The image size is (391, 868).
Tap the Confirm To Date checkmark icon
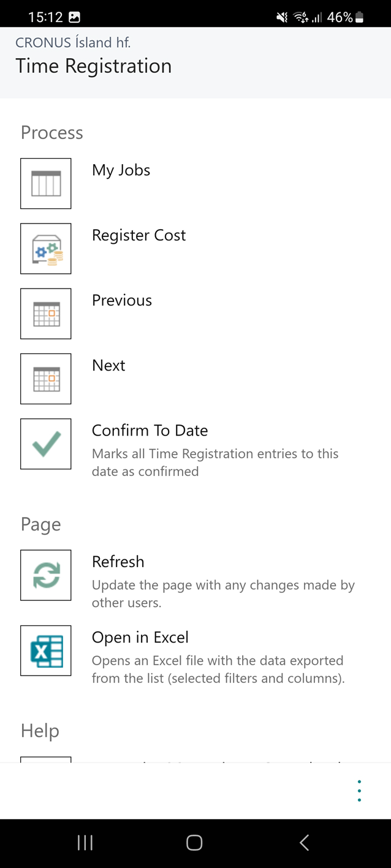46,444
